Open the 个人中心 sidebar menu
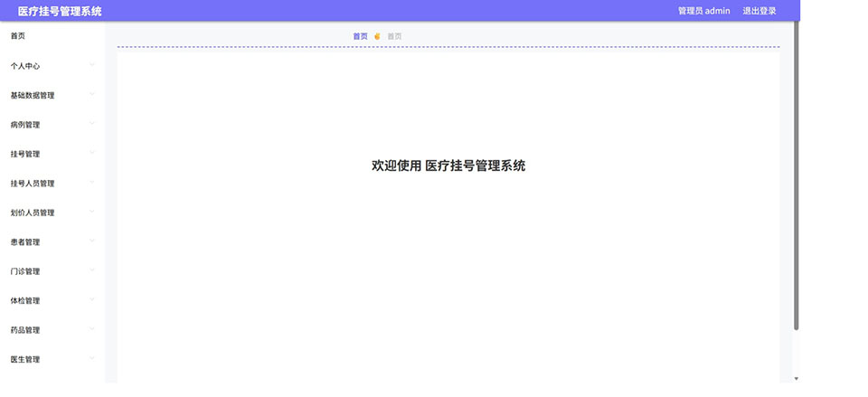 point(52,66)
